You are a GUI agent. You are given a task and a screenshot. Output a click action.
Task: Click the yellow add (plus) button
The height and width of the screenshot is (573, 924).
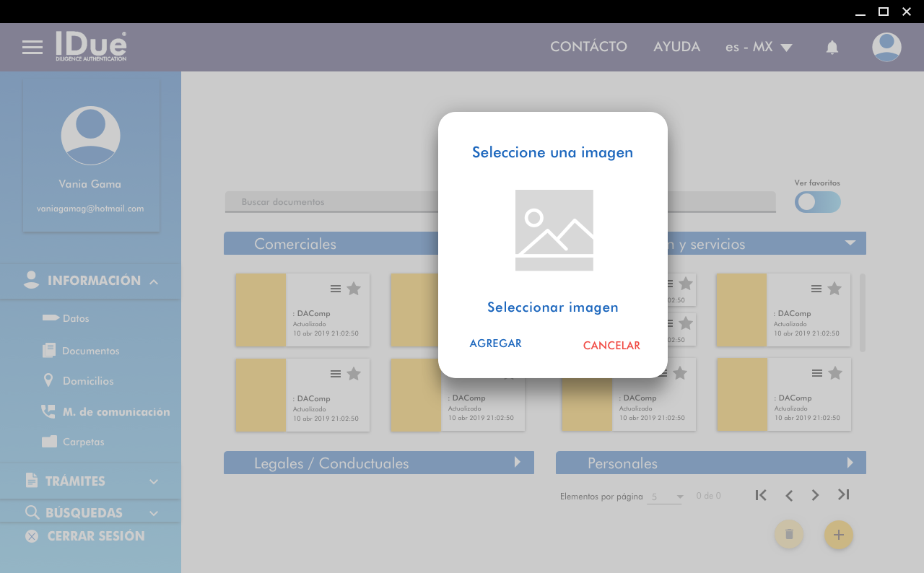click(x=838, y=535)
